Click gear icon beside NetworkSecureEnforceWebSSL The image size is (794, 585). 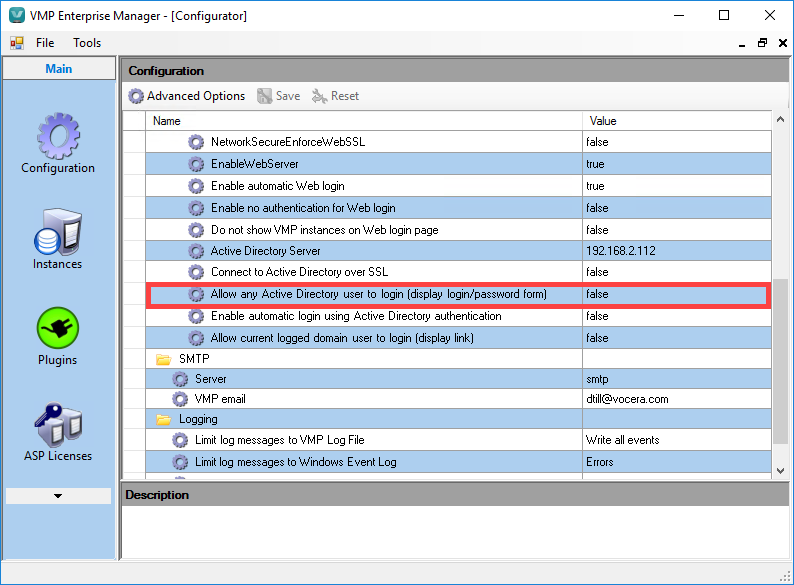(x=196, y=142)
